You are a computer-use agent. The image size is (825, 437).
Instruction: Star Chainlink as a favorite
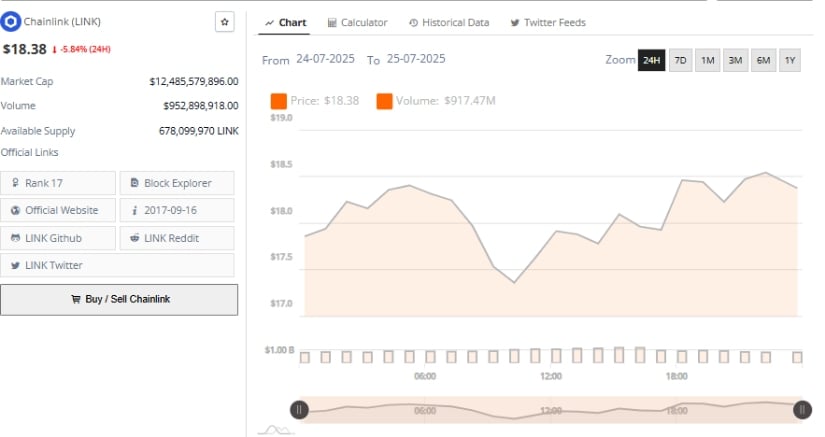click(225, 22)
